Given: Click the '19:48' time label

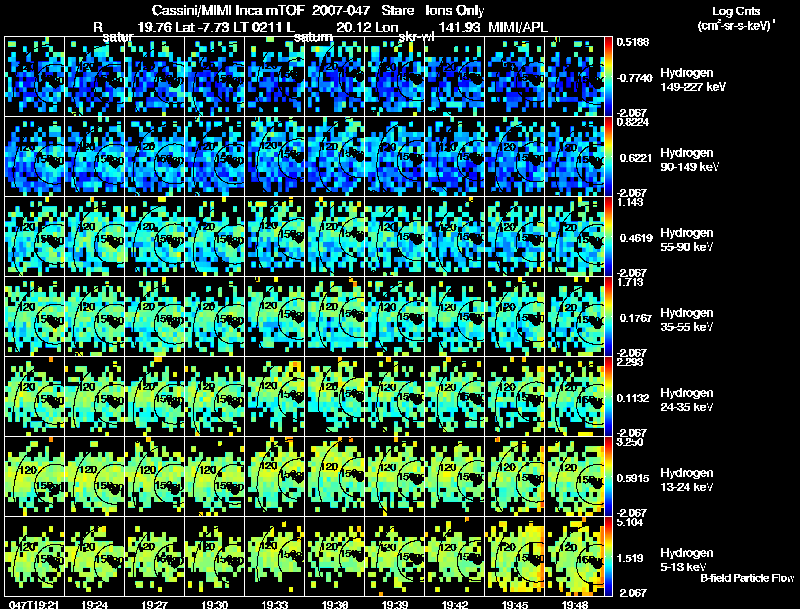Looking at the screenshot, I should tap(574, 605).
